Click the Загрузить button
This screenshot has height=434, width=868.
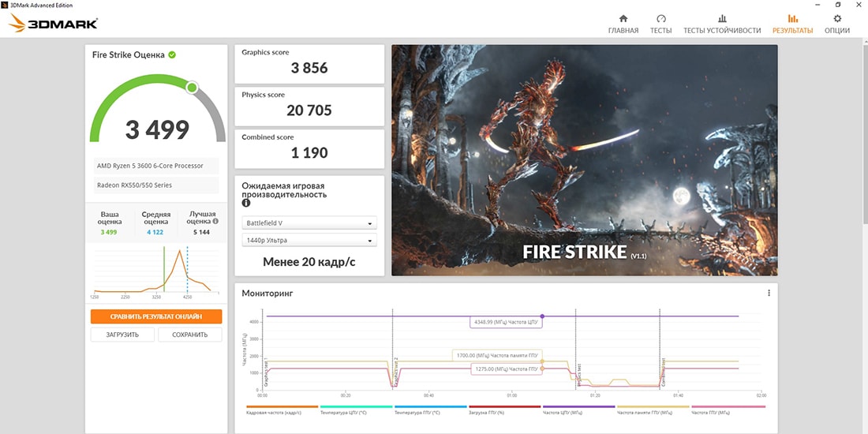[x=122, y=335]
